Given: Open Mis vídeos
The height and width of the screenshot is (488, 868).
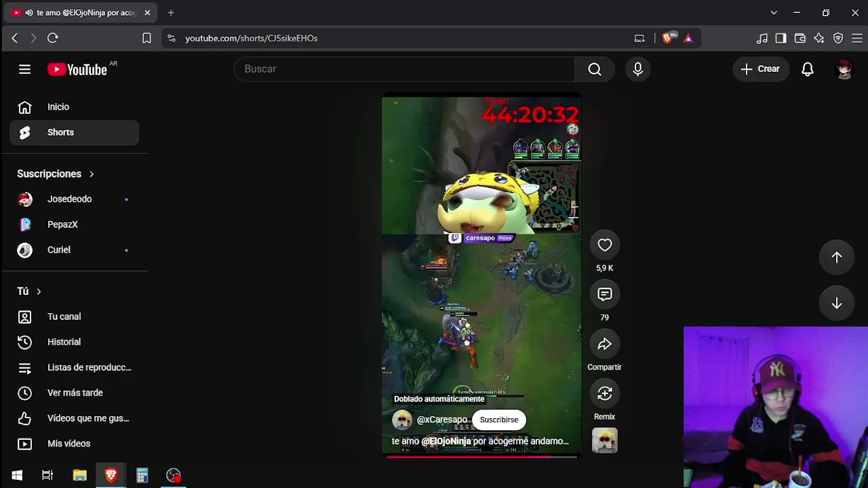Looking at the screenshot, I should coord(75,444).
